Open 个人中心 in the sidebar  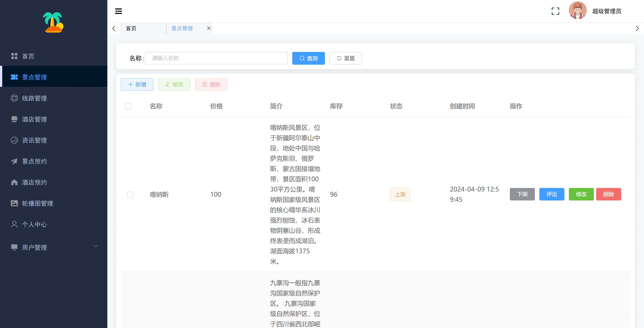tap(34, 224)
